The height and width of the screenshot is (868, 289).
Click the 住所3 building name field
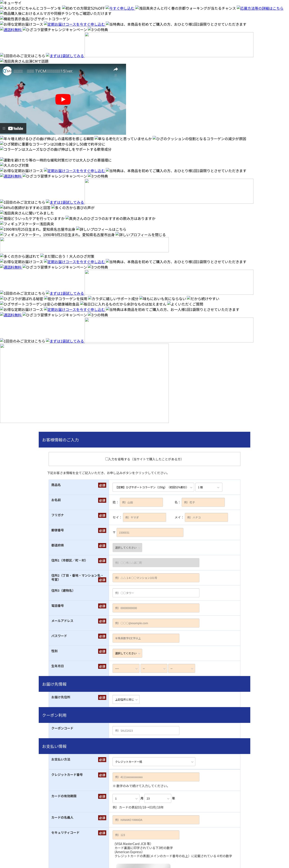coord(156,593)
